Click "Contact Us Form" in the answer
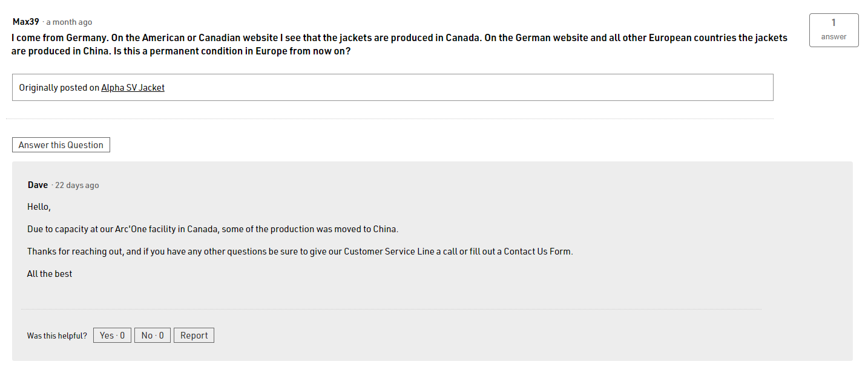 tap(538, 252)
